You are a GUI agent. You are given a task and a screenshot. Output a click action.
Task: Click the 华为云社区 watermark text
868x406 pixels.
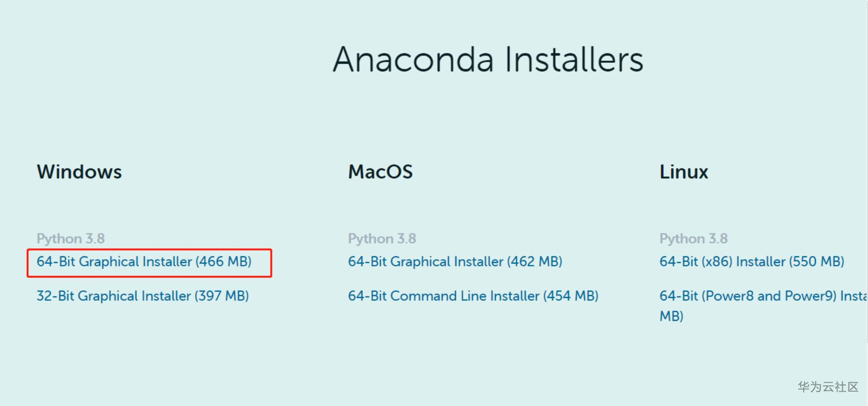pyautogui.click(x=827, y=387)
